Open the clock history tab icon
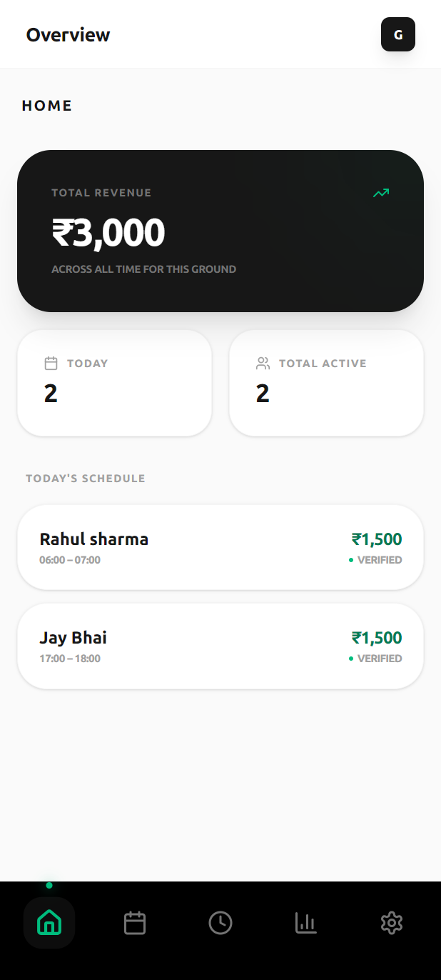The width and height of the screenshot is (441, 980). pyautogui.click(x=220, y=923)
